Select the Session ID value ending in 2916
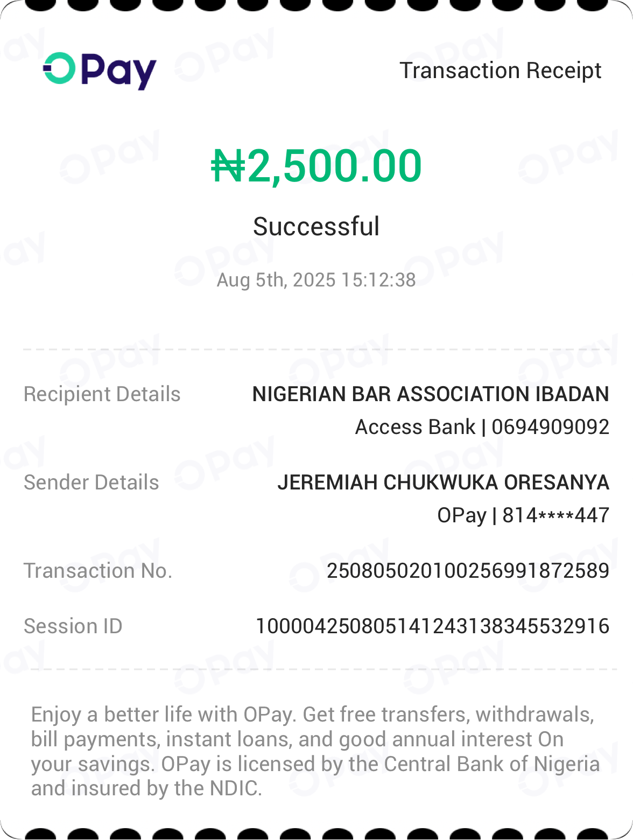This screenshot has width=633, height=840. pyautogui.click(x=432, y=626)
